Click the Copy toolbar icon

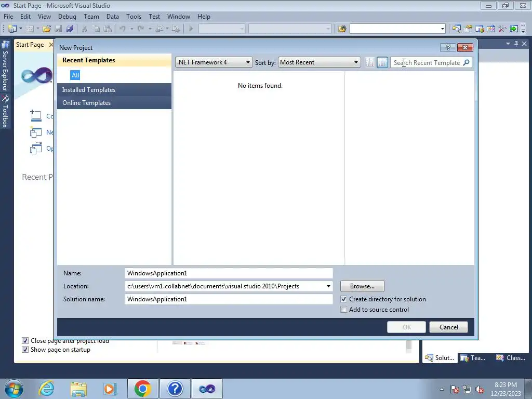coord(96,29)
